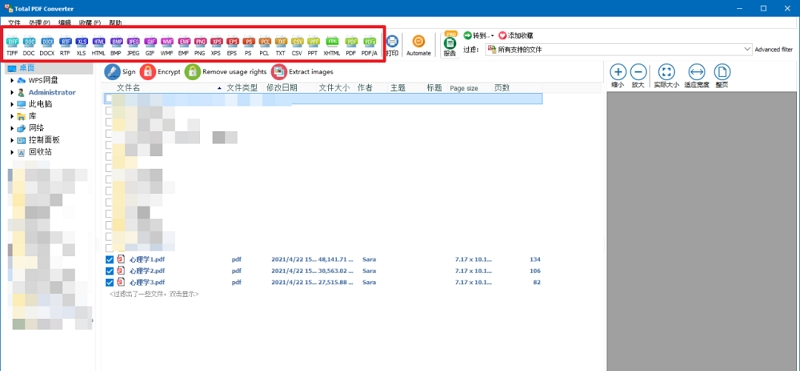Expand the 此电脑 tree node
Viewport: 800px width, 371px height.
[12, 104]
